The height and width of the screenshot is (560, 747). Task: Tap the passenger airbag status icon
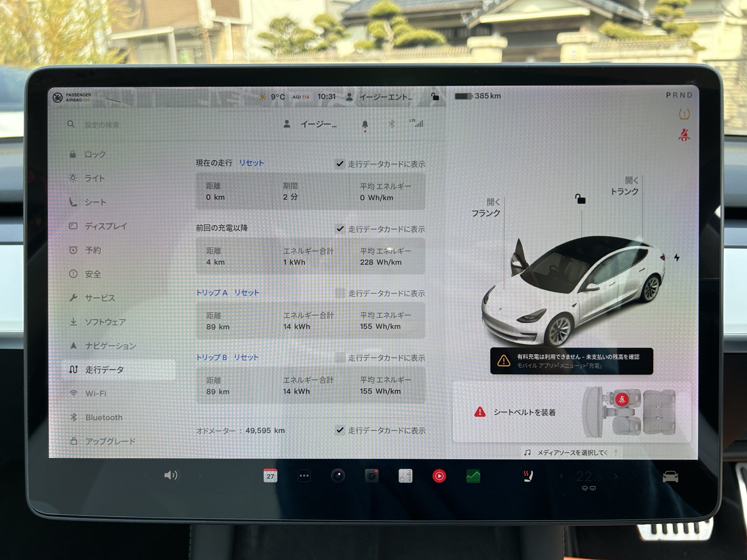(71, 97)
